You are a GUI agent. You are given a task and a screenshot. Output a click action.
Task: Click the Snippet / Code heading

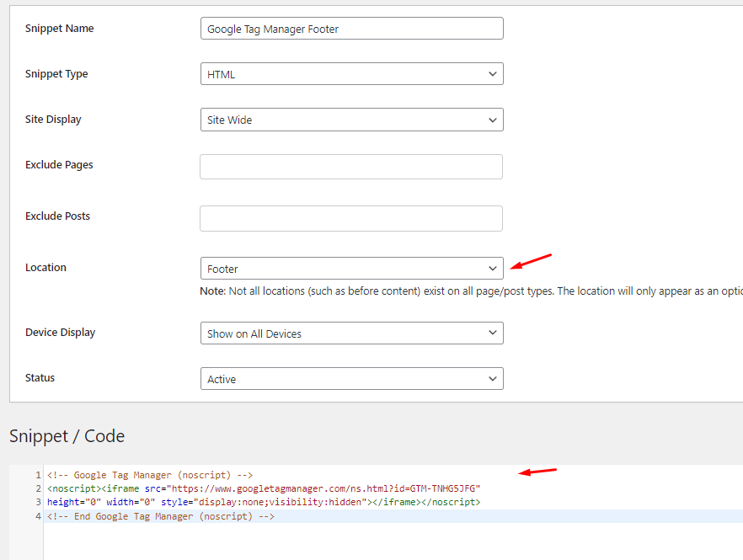[x=67, y=436]
